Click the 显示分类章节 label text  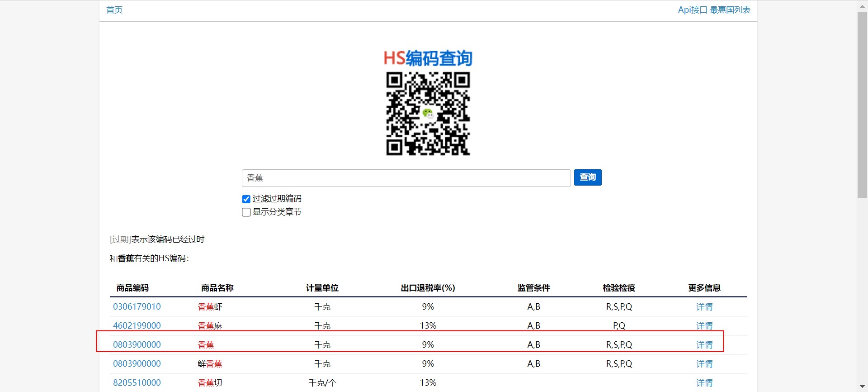point(277,212)
